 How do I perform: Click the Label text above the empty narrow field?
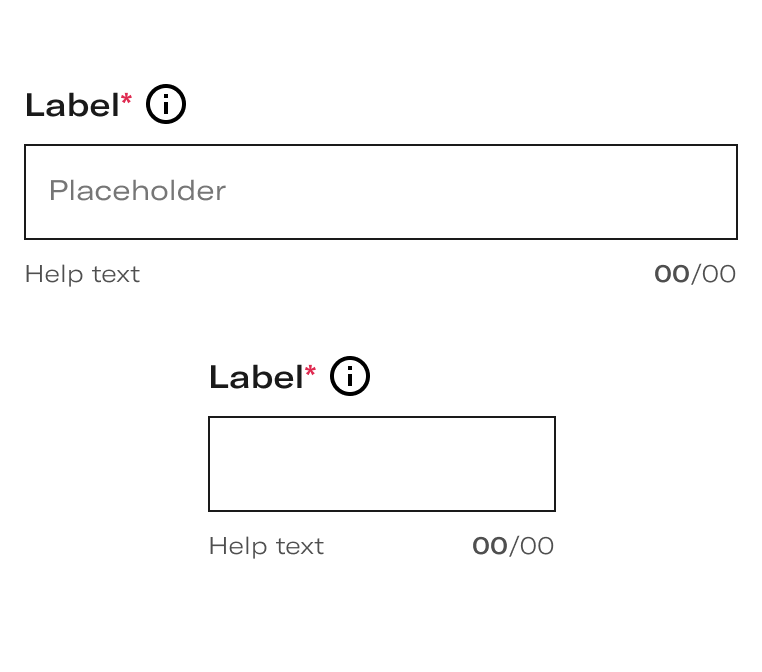[257, 377]
